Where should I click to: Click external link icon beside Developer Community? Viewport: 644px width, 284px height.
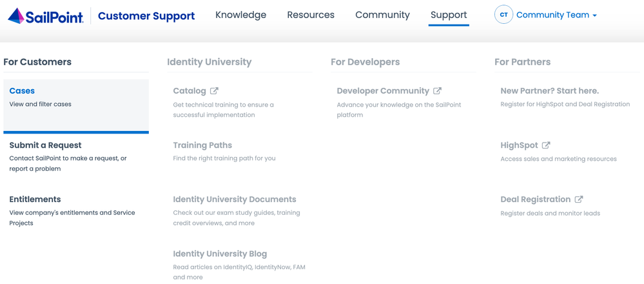[x=438, y=91]
